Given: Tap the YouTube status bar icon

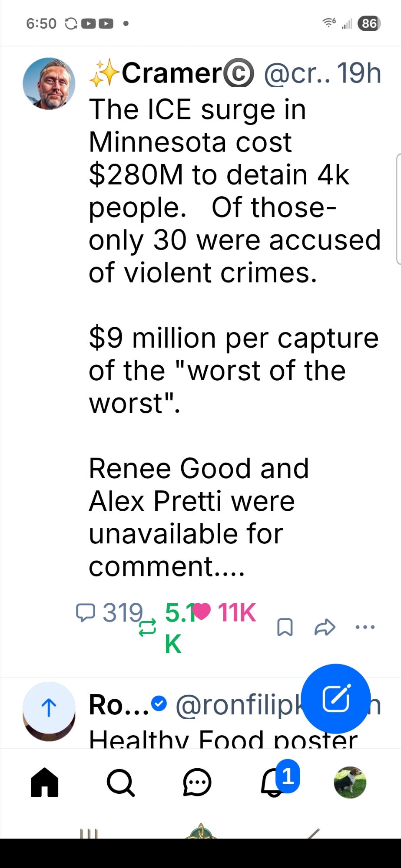Looking at the screenshot, I should 89,23.
